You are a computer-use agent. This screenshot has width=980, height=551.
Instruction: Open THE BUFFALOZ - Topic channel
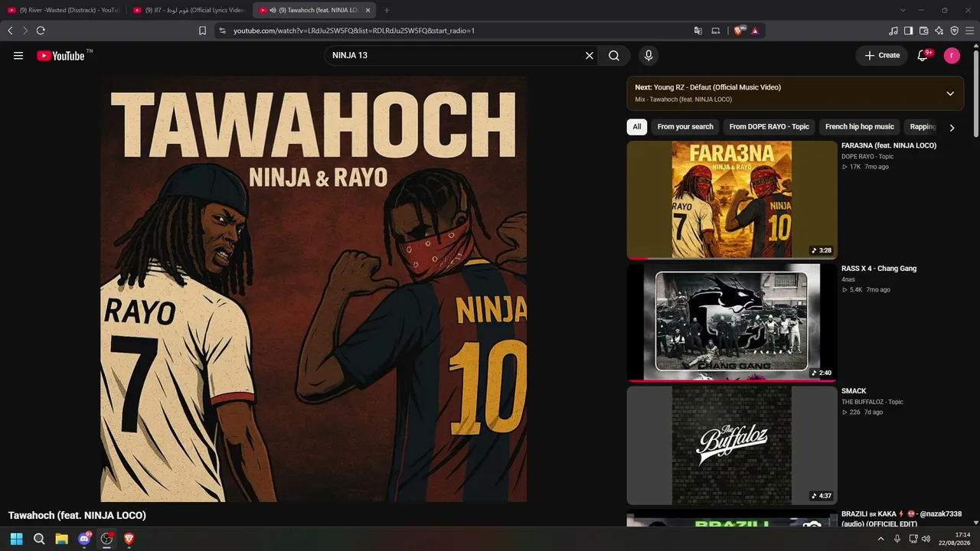point(873,402)
